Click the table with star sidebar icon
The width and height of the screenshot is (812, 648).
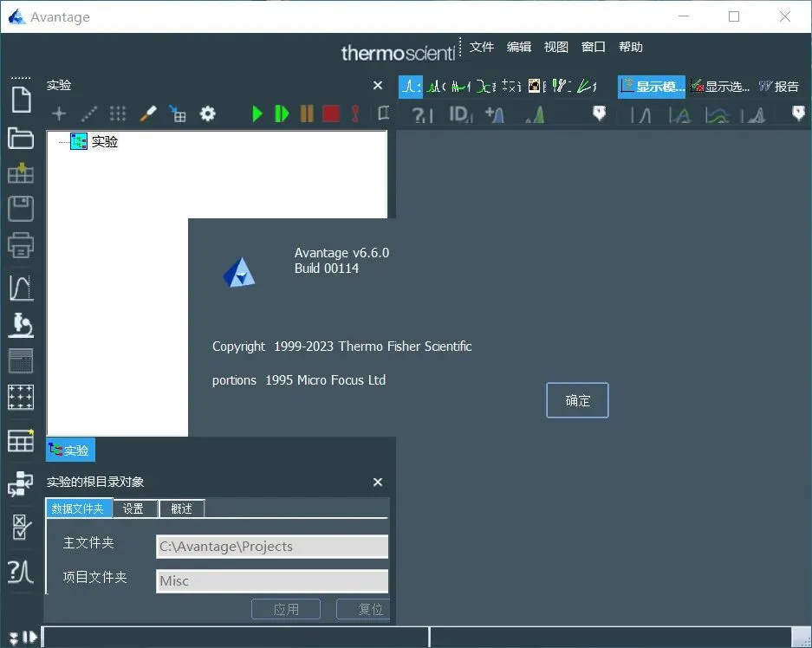point(21,440)
